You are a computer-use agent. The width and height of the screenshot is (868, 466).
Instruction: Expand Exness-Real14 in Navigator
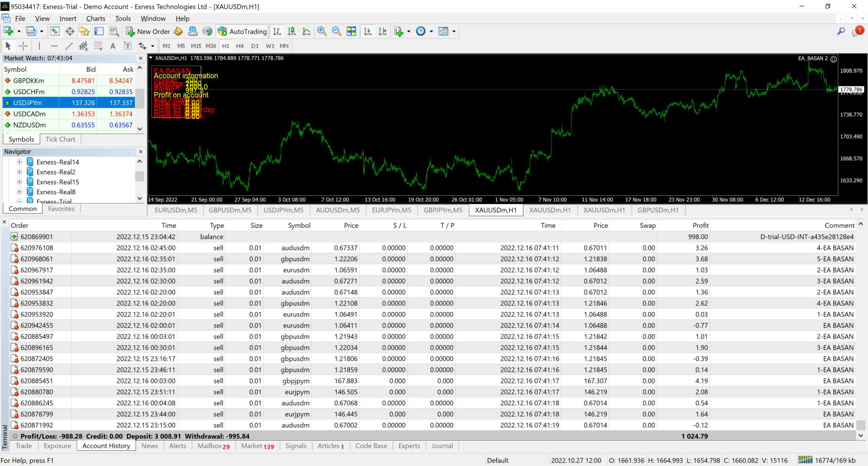(x=19, y=162)
